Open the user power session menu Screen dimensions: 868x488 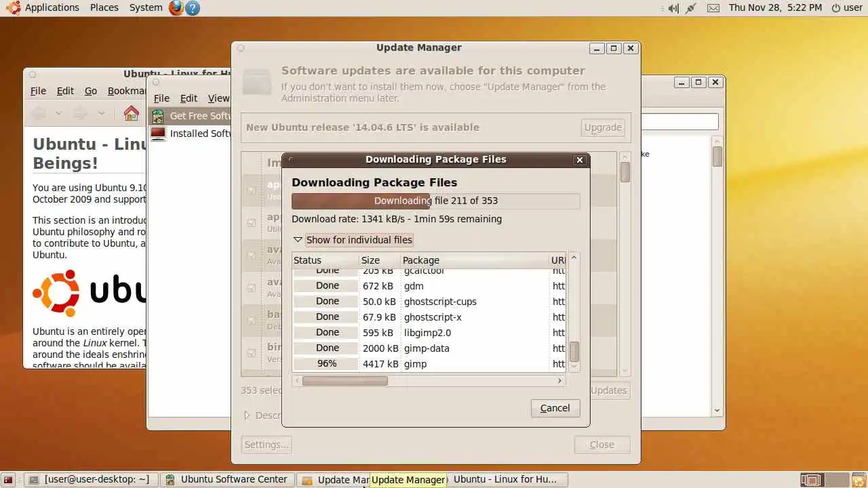(x=846, y=7)
